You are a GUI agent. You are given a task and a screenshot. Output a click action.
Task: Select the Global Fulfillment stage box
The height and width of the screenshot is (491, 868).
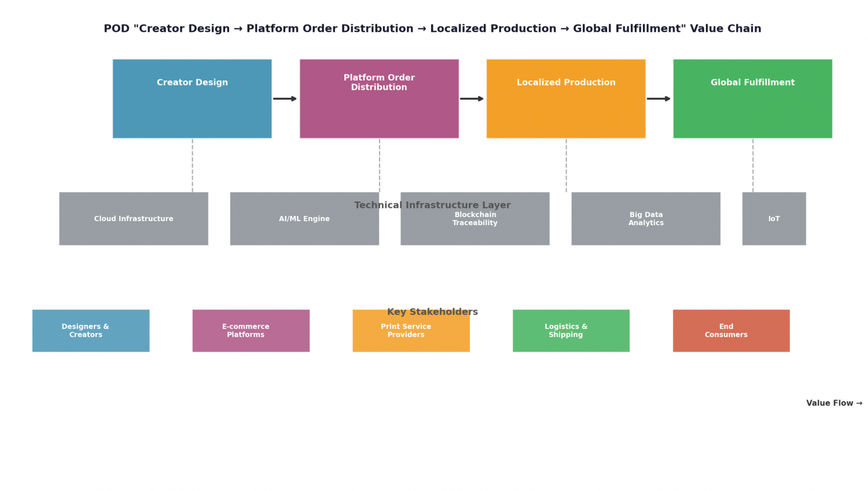[x=753, y=98]
